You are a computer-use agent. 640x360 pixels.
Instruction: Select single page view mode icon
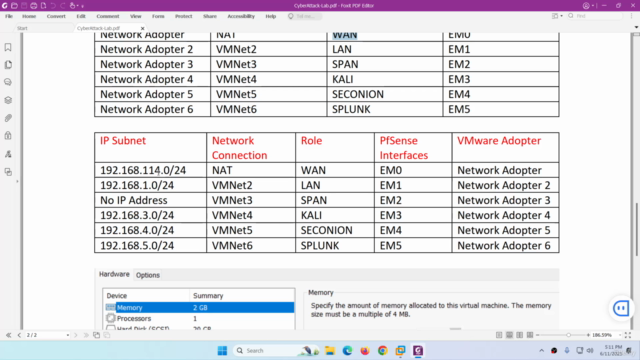coord(499,335)
